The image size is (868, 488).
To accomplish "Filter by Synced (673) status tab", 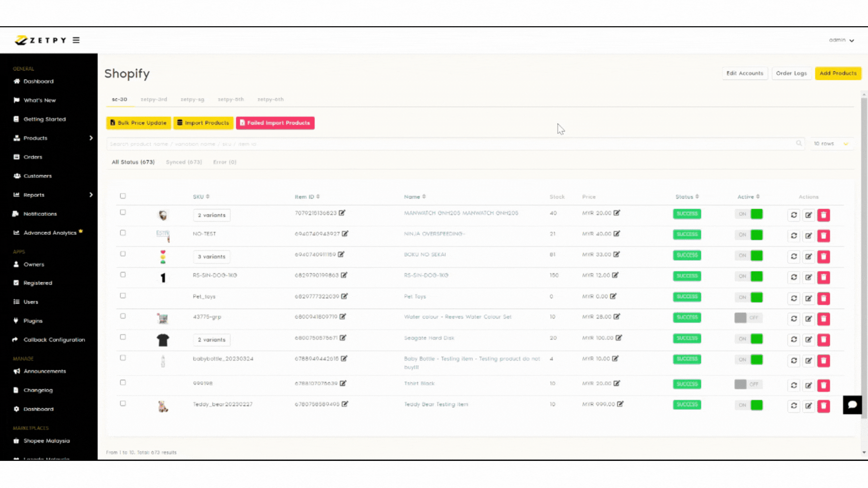I will (x=184, y=162).
